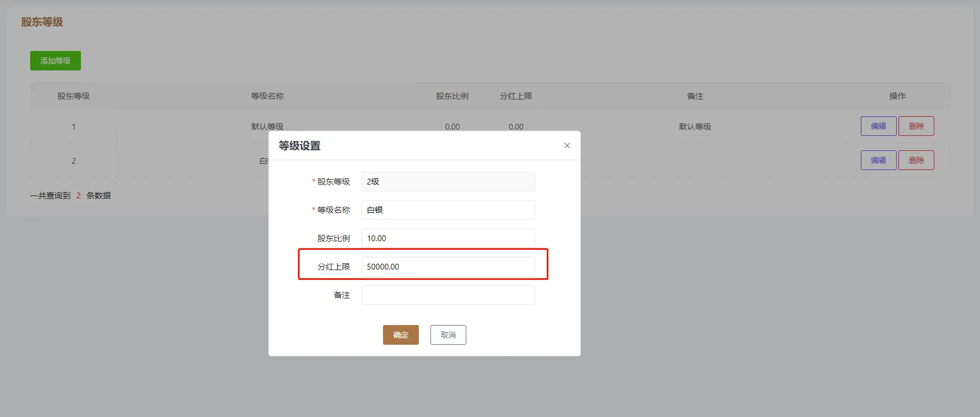Click the green 添加等级 button
Image resolution: width=980 pixels, height=417 pixels.
click(56, 61)
